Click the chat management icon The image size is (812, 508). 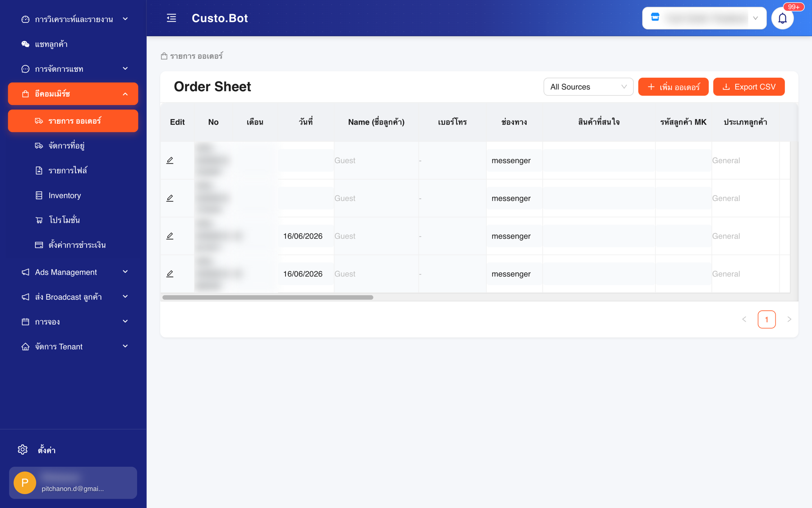point(25,69)
